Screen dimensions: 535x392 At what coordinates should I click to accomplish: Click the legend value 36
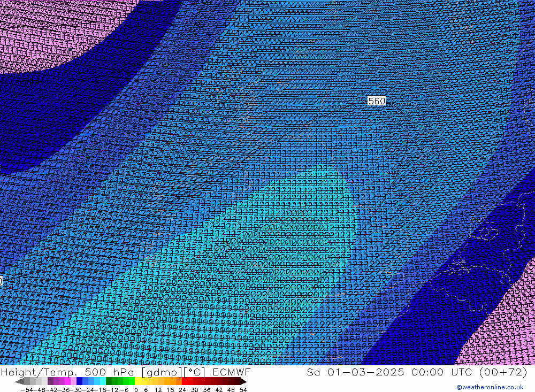207,390
